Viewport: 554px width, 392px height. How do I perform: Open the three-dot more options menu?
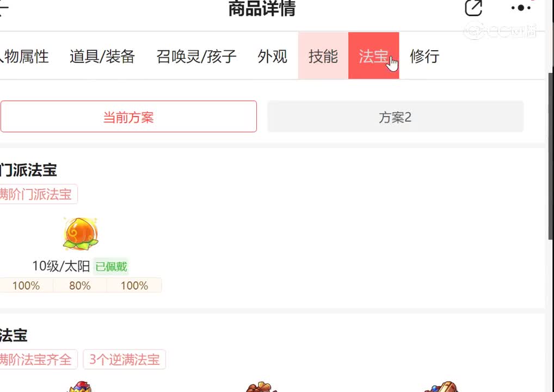521,8
